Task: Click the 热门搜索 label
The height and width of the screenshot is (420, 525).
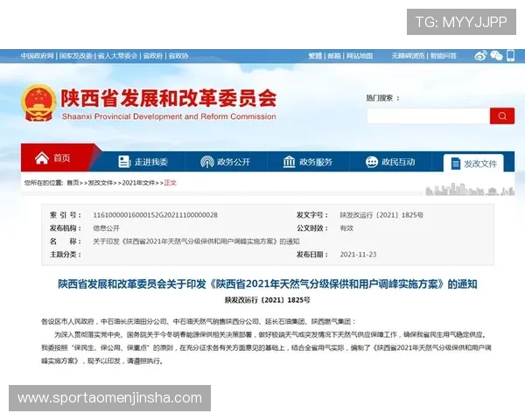Action: point(382,98)
